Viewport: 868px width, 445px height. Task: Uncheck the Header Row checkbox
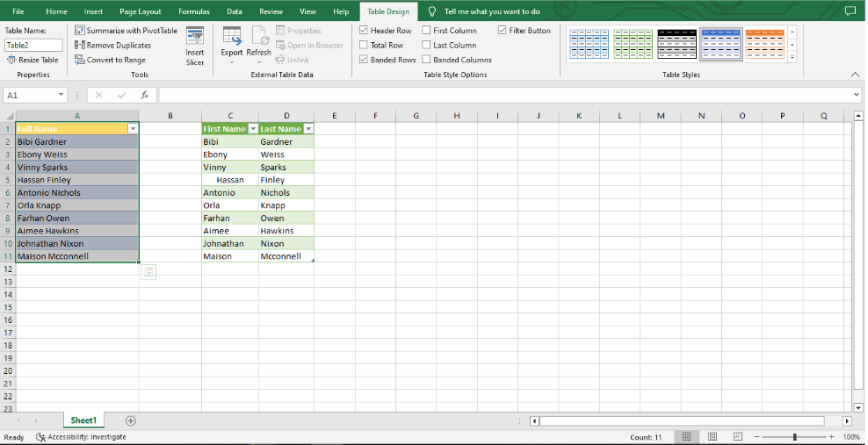click(364, 31)
